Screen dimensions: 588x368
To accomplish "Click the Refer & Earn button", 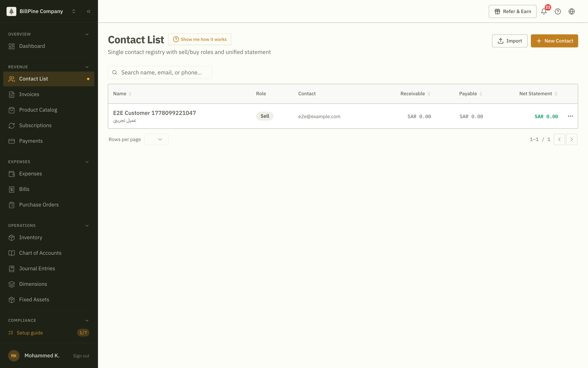I will click(512, 11).
